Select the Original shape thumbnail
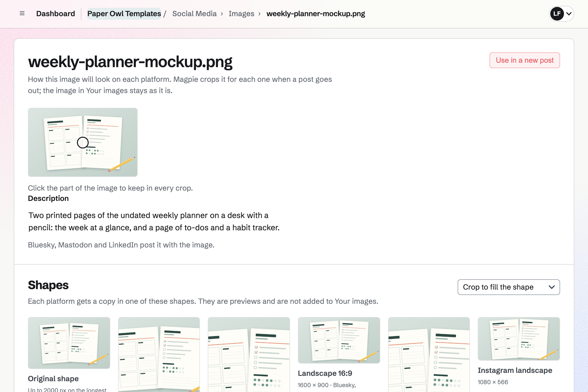Screen dimensions: 588x392 69,343
